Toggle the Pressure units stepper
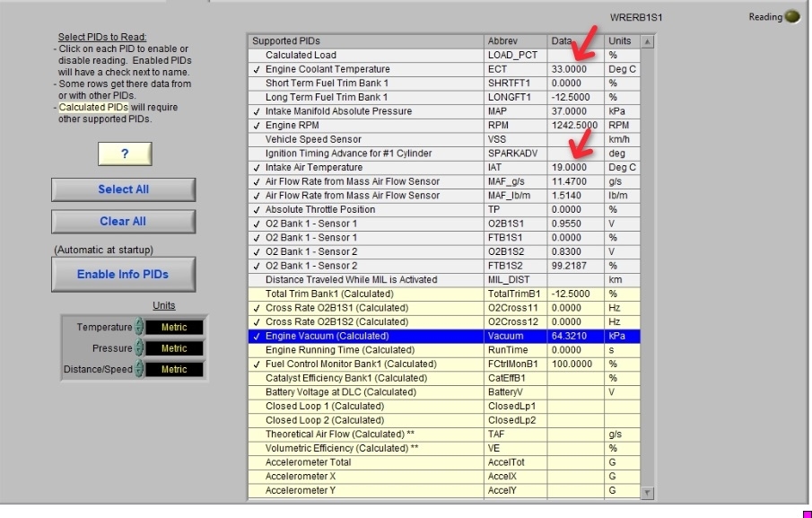812x518 pixels. click(x=139, y=348)
